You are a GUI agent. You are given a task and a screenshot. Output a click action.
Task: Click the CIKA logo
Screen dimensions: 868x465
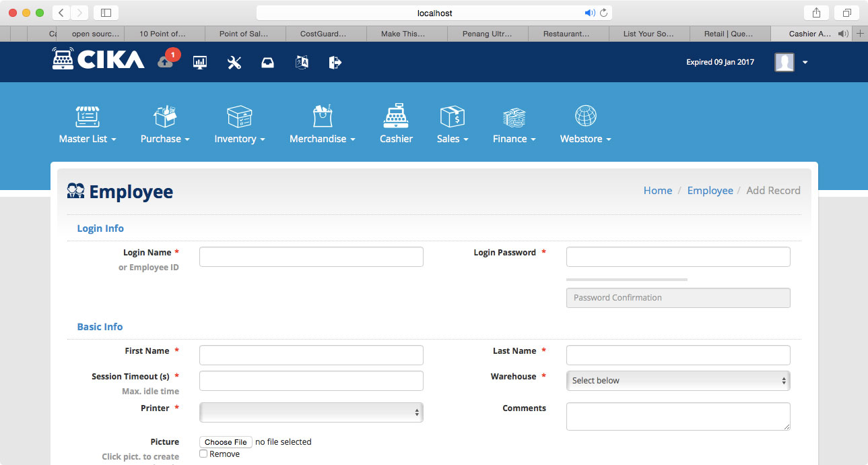click(x=98, y=59)
